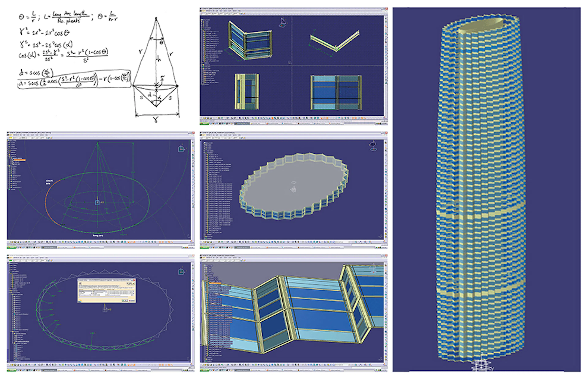Close the Formula Editor dialog with red X
This screenshot has height=377, width=588.
click(x=134, y=280)
